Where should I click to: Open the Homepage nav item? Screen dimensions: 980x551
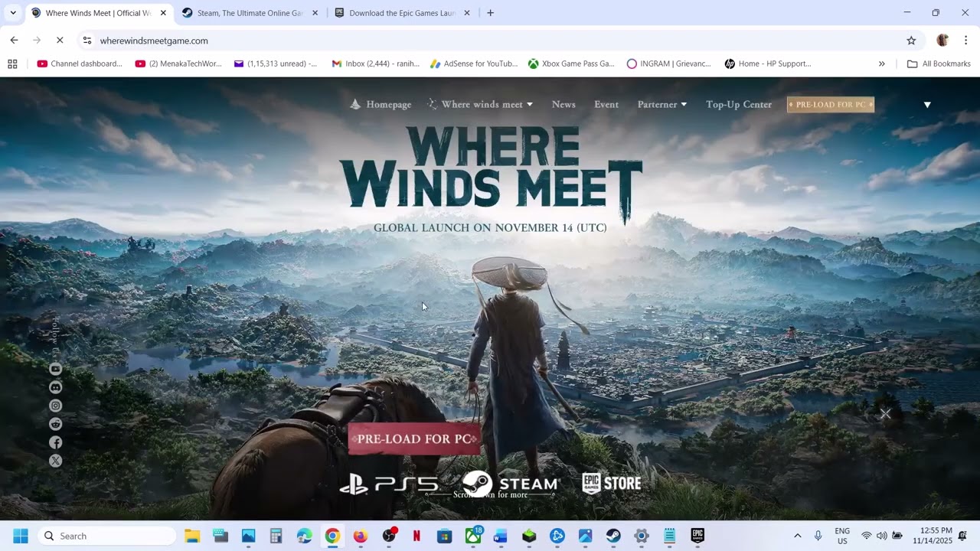[x=381, y=104]
